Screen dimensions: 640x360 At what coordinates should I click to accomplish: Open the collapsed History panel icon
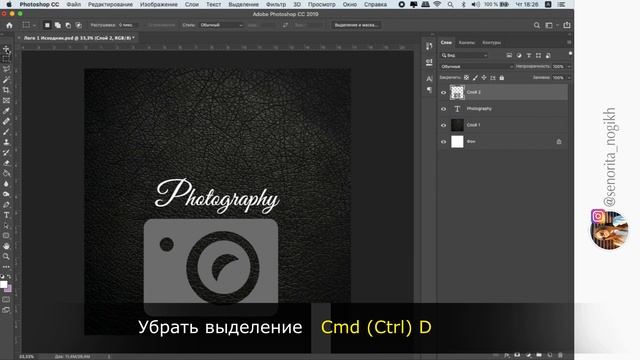[x=429, y=46]
